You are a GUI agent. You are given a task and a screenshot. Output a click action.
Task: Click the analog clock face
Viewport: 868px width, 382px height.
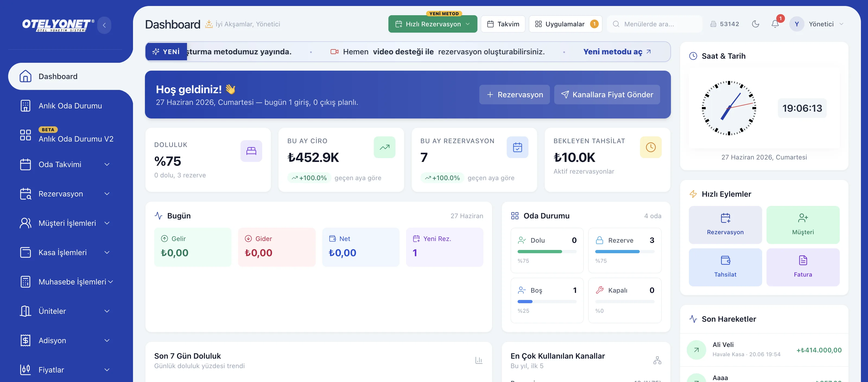pyautogui.click(x=729, y=108)
